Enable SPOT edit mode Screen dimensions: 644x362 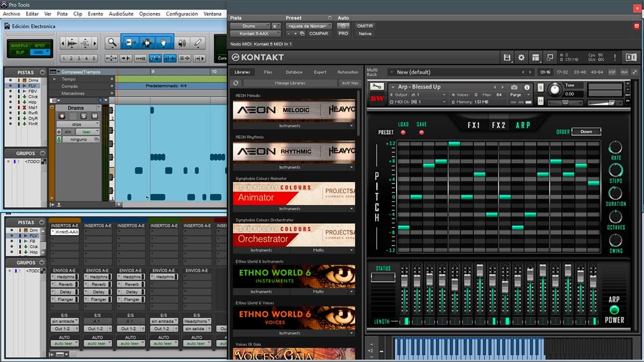click(40, 46)
